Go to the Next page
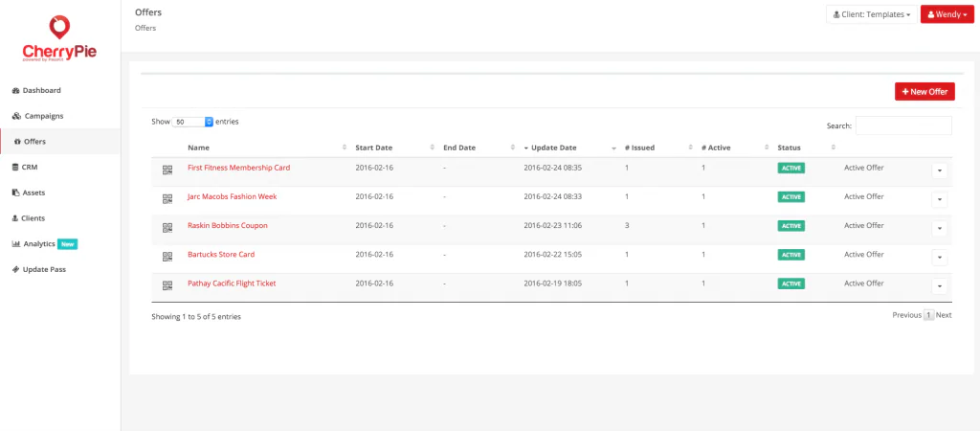 944,315
